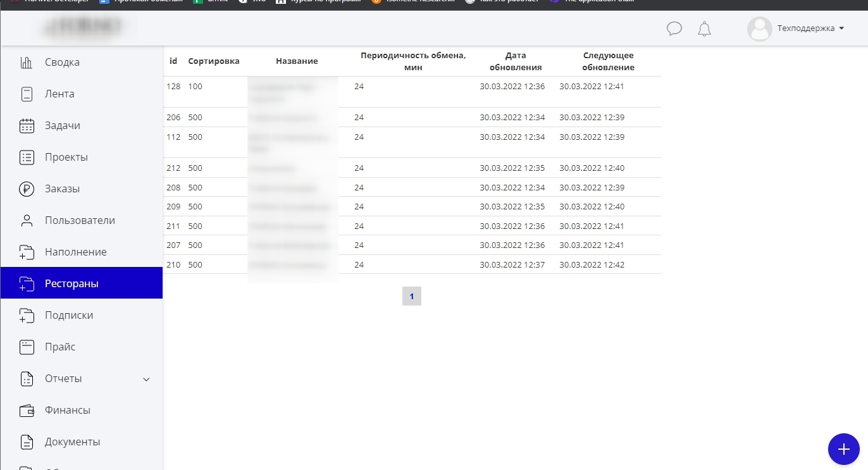Open the Сводка menu item
Image resolution: width=868 pixels, height=470 pixels.
[x=81, y=62]
